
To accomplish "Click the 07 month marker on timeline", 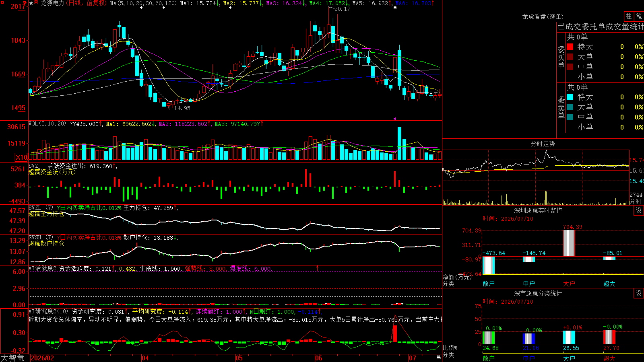I will [413, 358].
